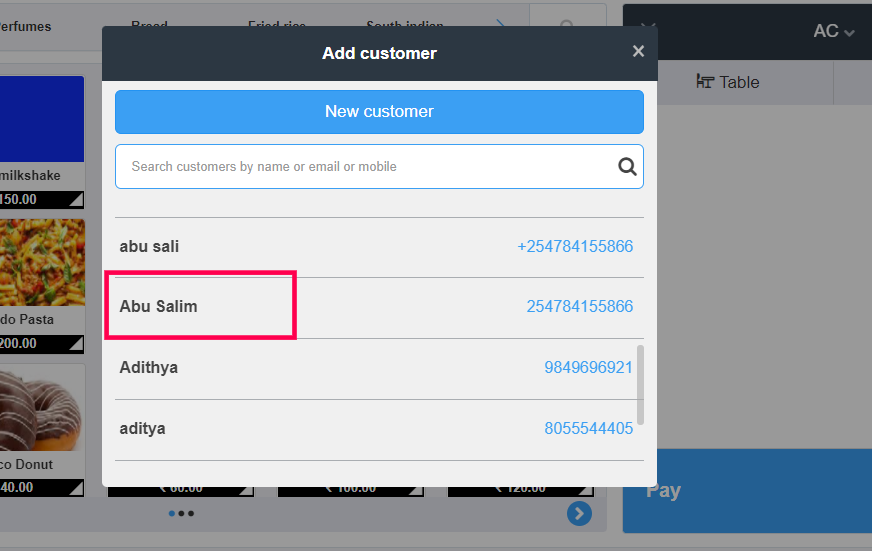Pick aditya from the customer list
This screenshot has width=872, height=551.
click(x=143, y=429)
